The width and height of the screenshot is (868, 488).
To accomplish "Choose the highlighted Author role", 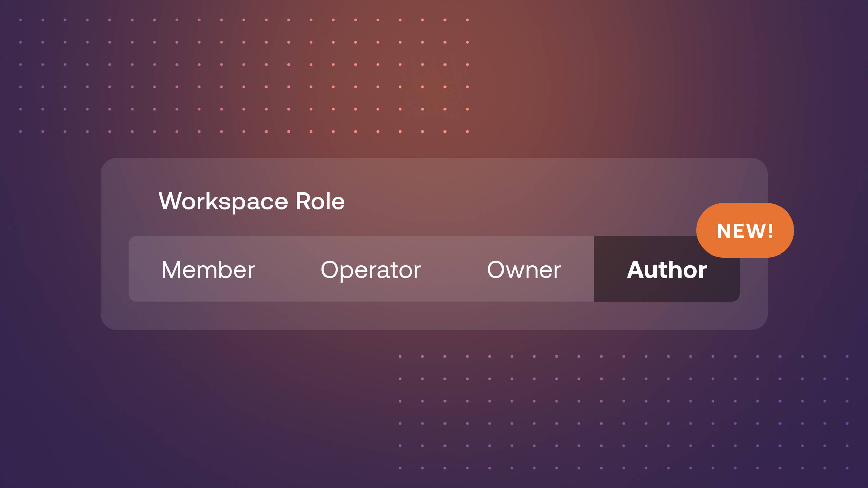I will 667,269.
